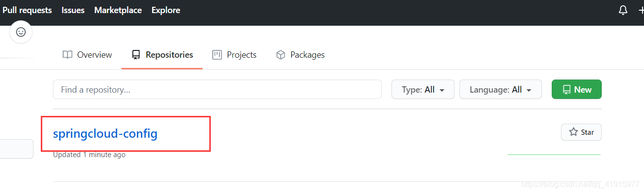Expand the Language: All dropdown
Screen dimensions: 644x193
501,90
